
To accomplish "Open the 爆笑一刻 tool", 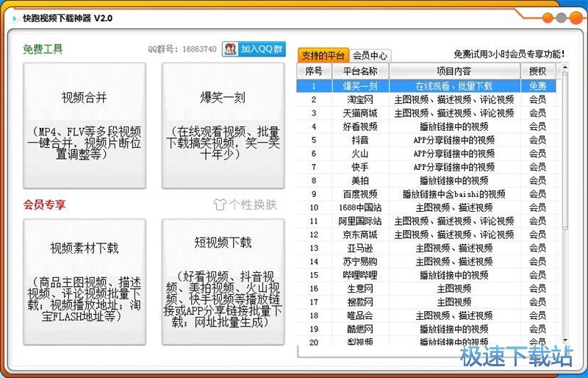I will pyautogui.click(x=223, y=126).
